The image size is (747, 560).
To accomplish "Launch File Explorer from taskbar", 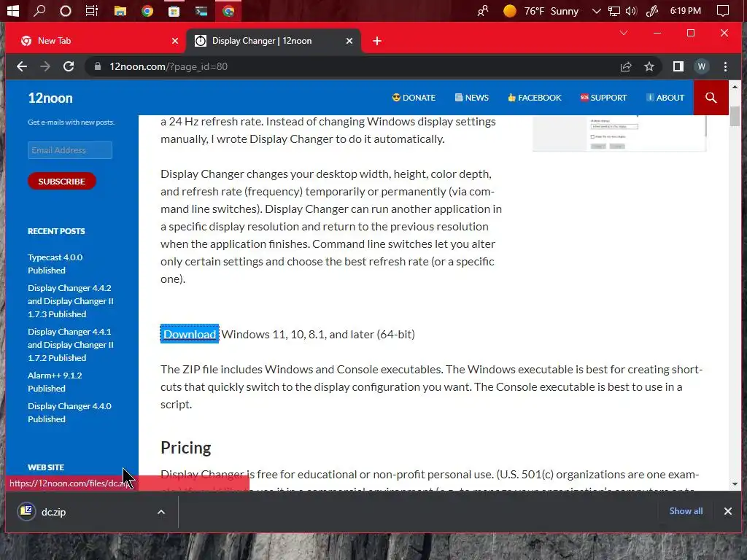I will 120,10.
